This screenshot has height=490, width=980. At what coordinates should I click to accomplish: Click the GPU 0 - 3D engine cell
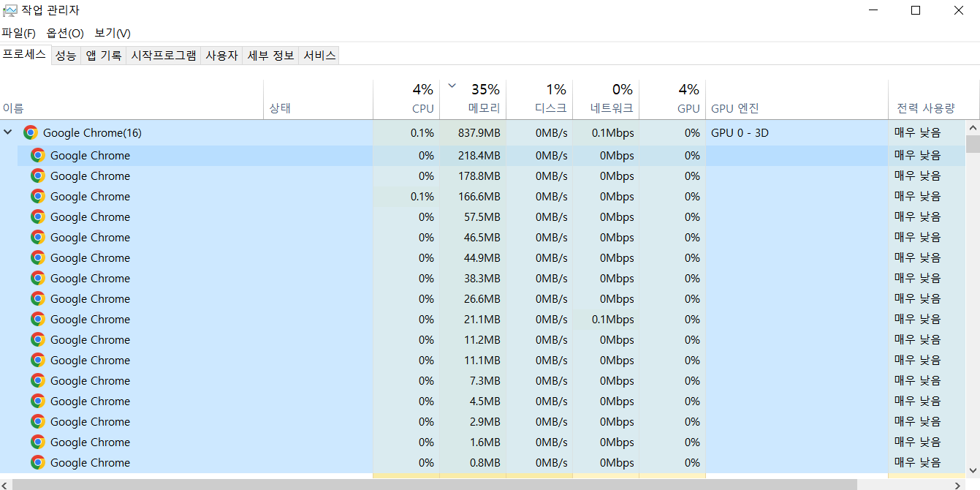797,133
